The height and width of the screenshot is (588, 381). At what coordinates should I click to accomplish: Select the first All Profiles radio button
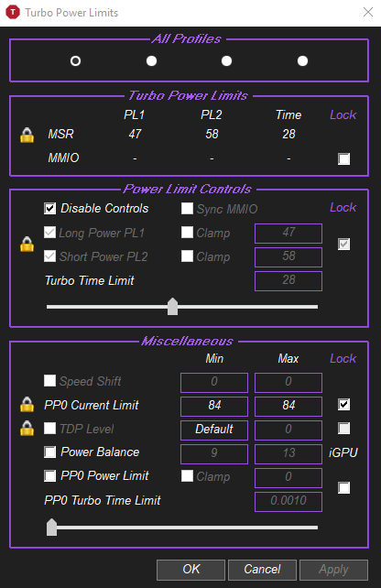[x=75, y=60]
